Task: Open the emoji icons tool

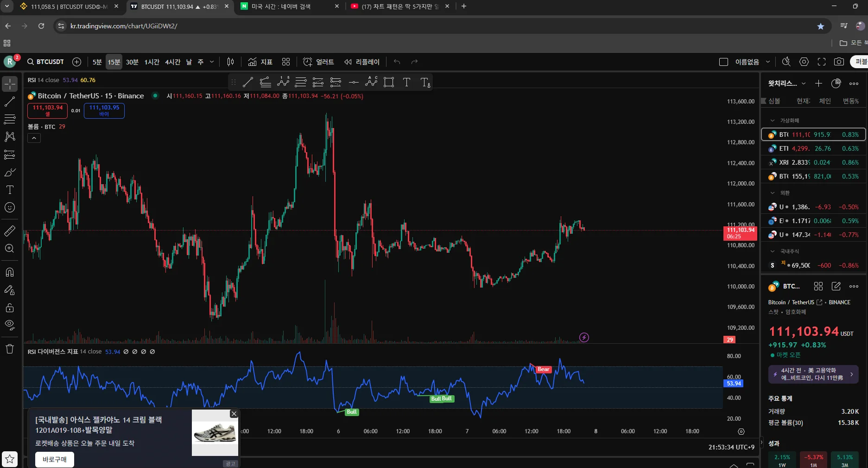Action: (10, 207)
